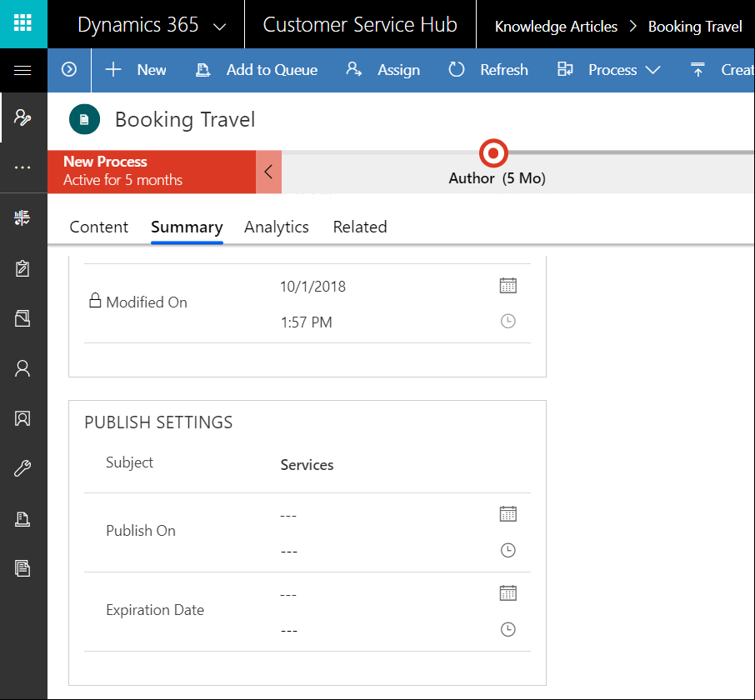Image resolution: width=755 pixels, height=700 pixels.
Task: Click the person icon in left sidebar
Action: coord(22,368)
